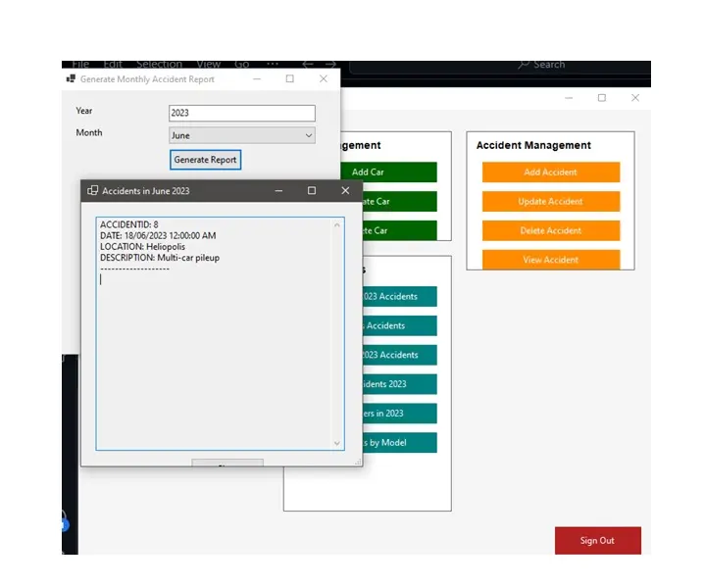Click the Search box in the editor title bar
Screen dimensions: 704x588
[x=500, y=66]
